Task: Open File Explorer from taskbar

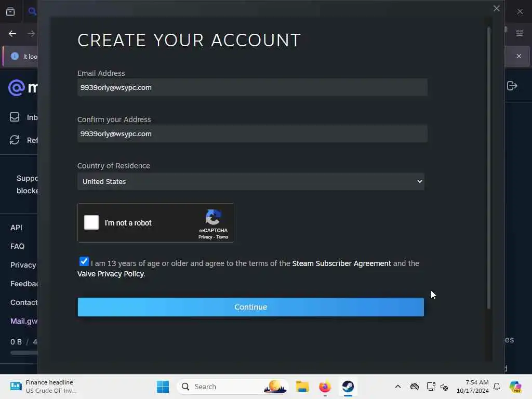Action: [x=302, y=387]
